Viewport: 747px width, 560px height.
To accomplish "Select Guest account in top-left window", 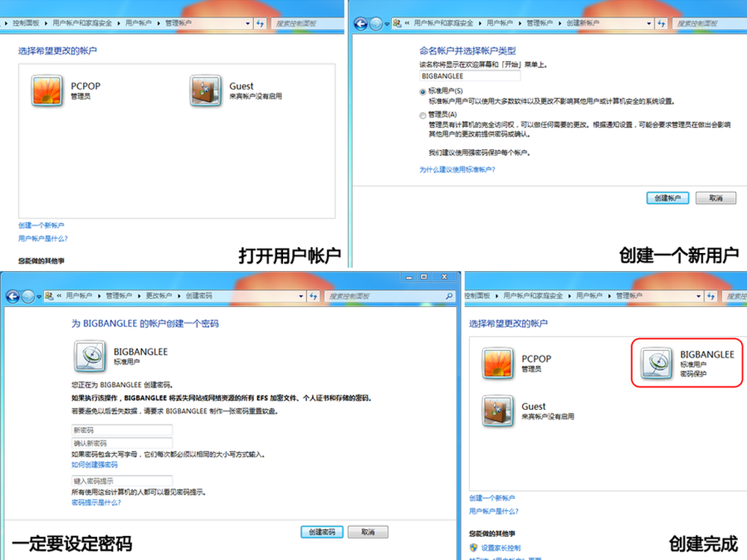I will 236,90.
